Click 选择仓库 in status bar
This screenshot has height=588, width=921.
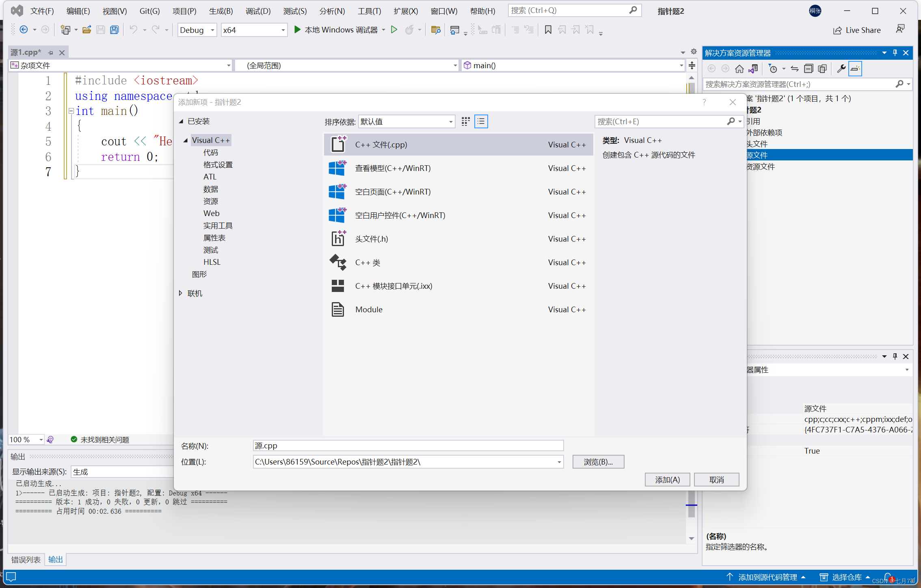844,577
